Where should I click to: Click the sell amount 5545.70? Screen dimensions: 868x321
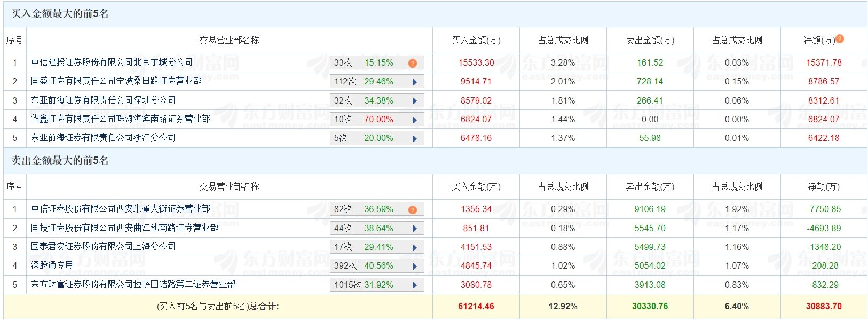point(650,228)
